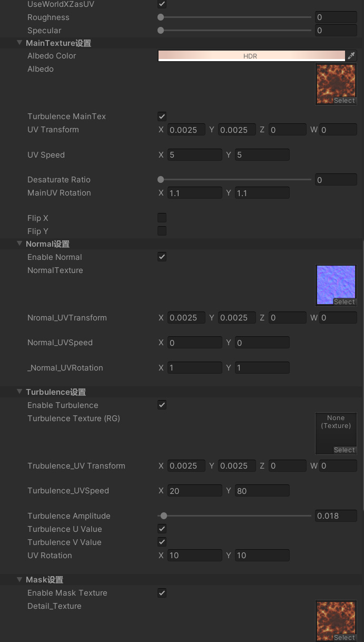The width and height of the screenshot is (364, 642).
Task: Click the Turbulence Amplitude slider handle
Action: pos(164,516)
